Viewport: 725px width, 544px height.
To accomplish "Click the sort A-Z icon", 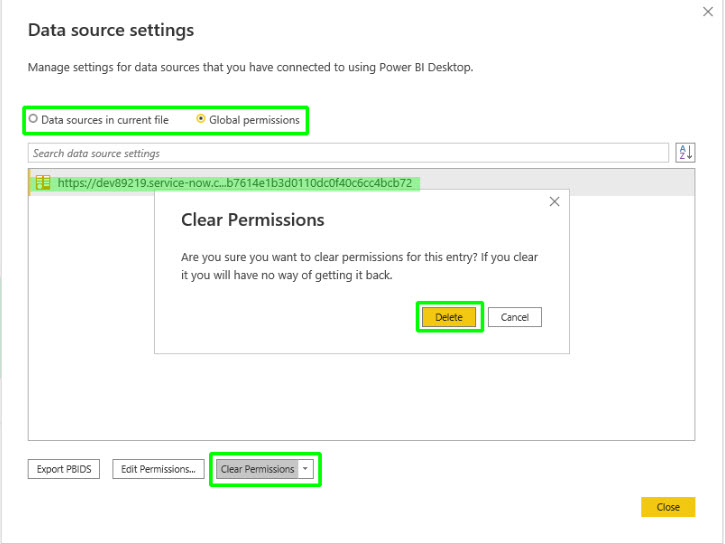I will (x=685, y=153).
